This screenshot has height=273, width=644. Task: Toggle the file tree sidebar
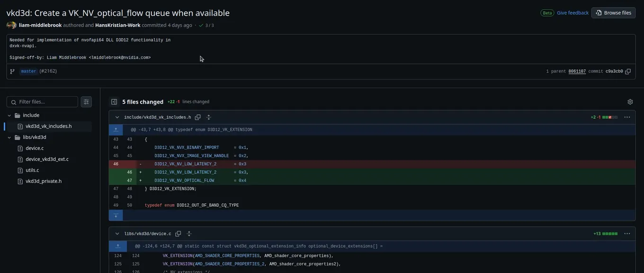click(114, 102)
